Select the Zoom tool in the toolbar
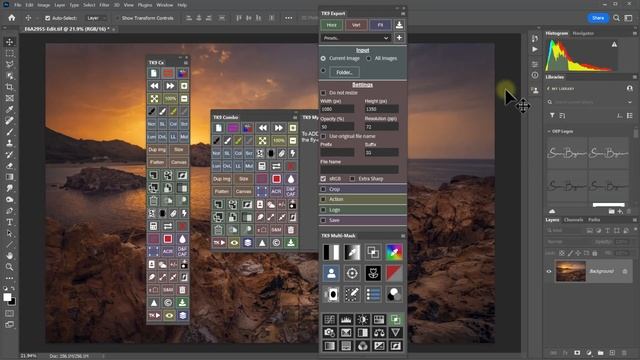This screenshot has height=360, width=640. (9, 267)
